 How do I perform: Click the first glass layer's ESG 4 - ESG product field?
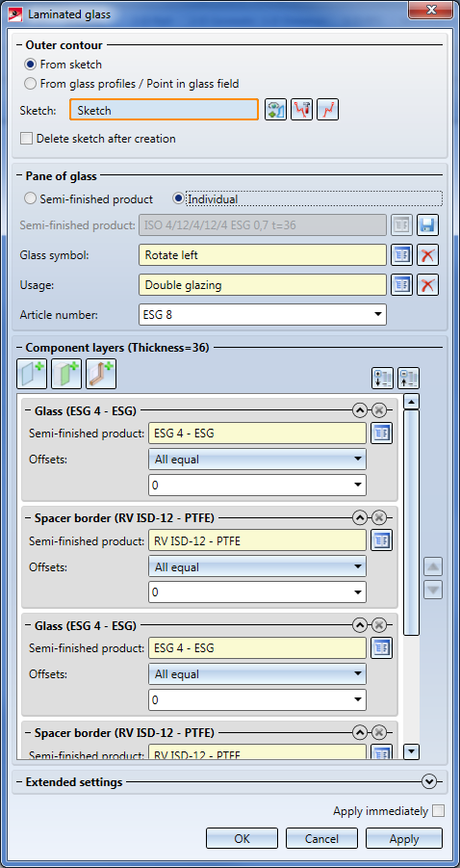point(257,434)
